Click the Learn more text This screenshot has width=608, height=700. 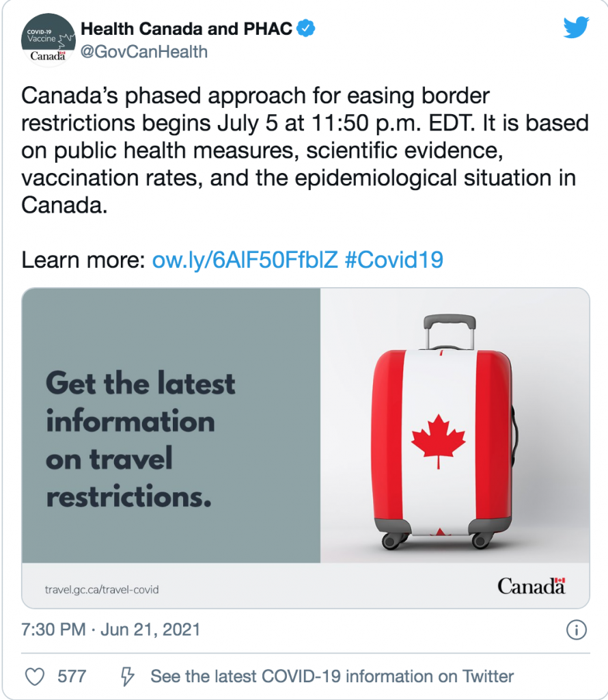tap(83, 260)
